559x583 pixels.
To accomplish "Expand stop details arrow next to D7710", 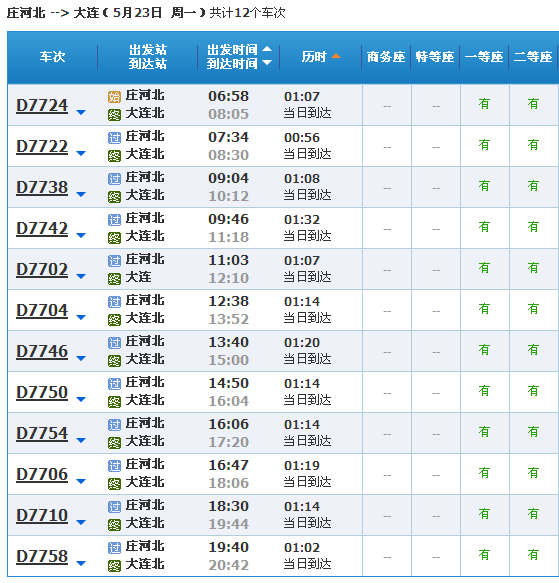I will (x=81, y=522).
